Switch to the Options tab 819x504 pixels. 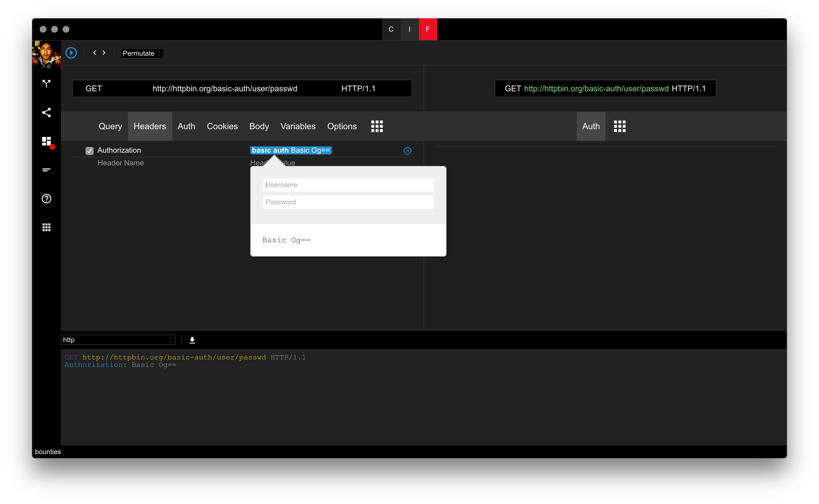342,126
